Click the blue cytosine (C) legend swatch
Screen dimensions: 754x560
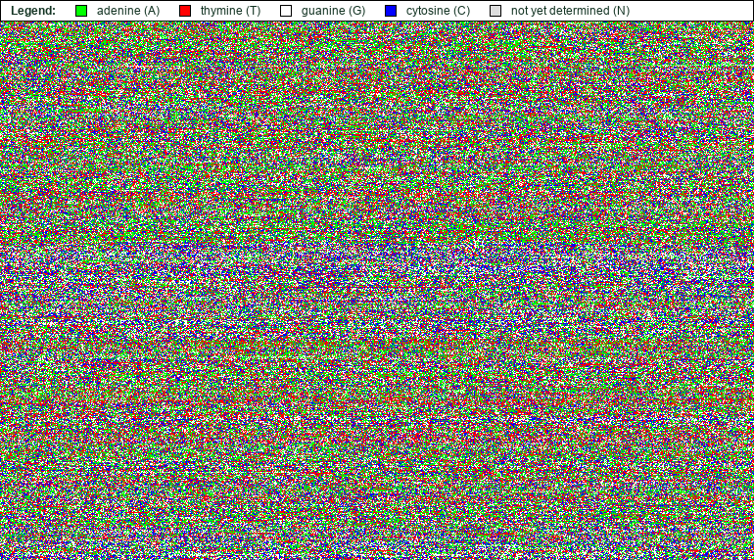391,11
